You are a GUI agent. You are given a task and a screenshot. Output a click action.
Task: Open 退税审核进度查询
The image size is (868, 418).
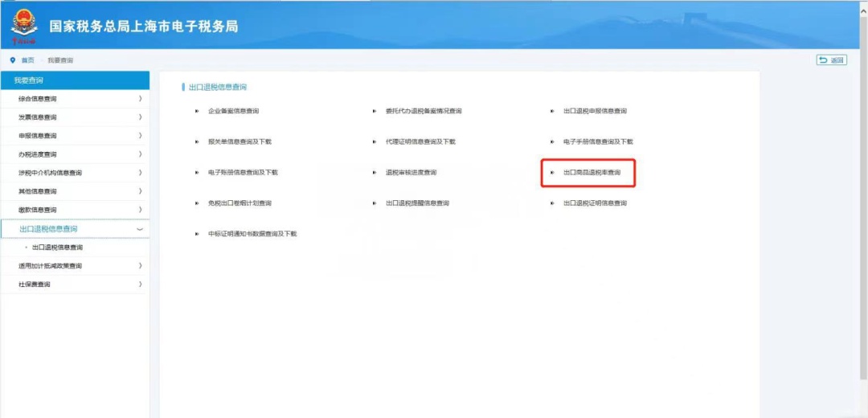(411, 172)
